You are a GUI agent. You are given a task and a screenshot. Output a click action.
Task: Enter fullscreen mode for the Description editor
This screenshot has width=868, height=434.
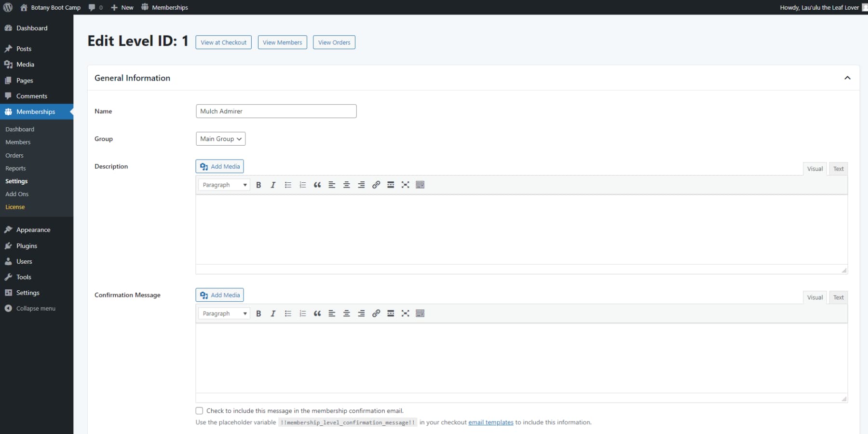click(x=405, y=185)
